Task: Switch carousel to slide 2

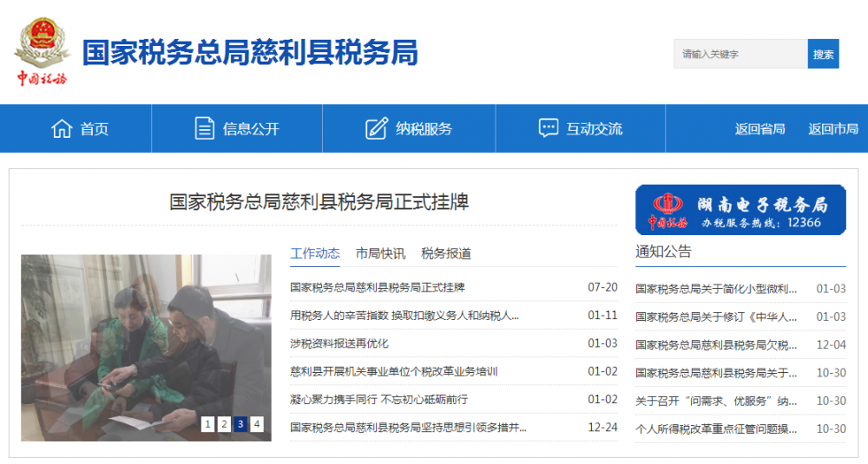Action: (x=224, y=424)
